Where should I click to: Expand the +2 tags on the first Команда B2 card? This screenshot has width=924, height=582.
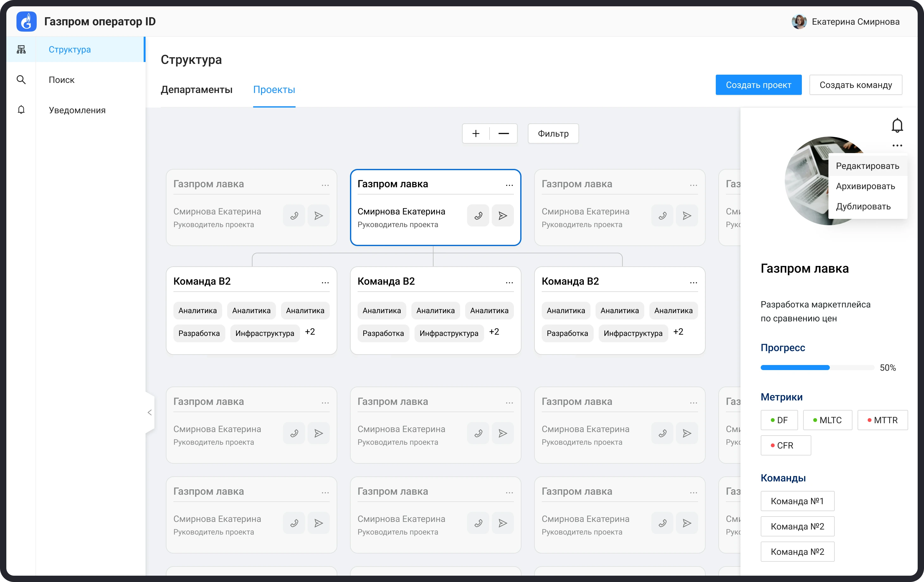[x=310, y=332]
